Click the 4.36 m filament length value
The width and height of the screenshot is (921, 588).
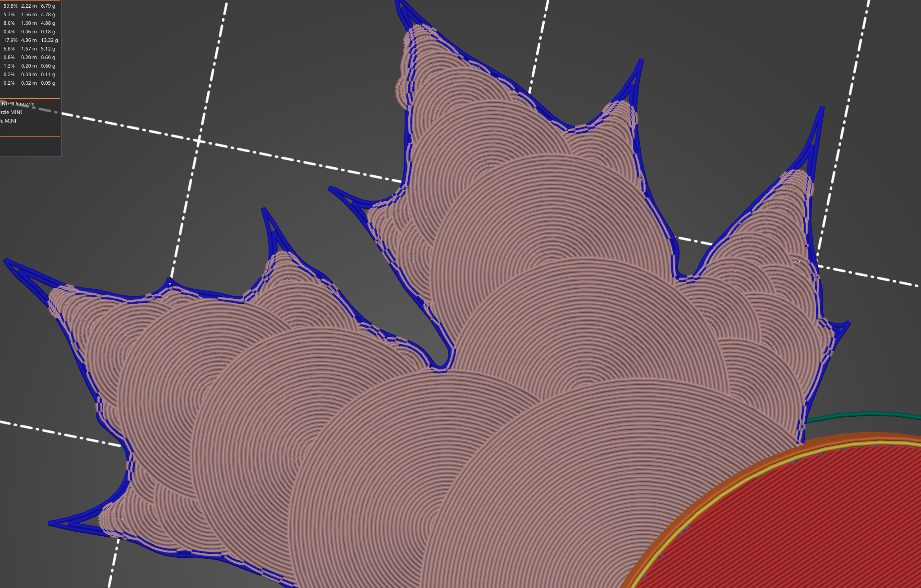28,40
